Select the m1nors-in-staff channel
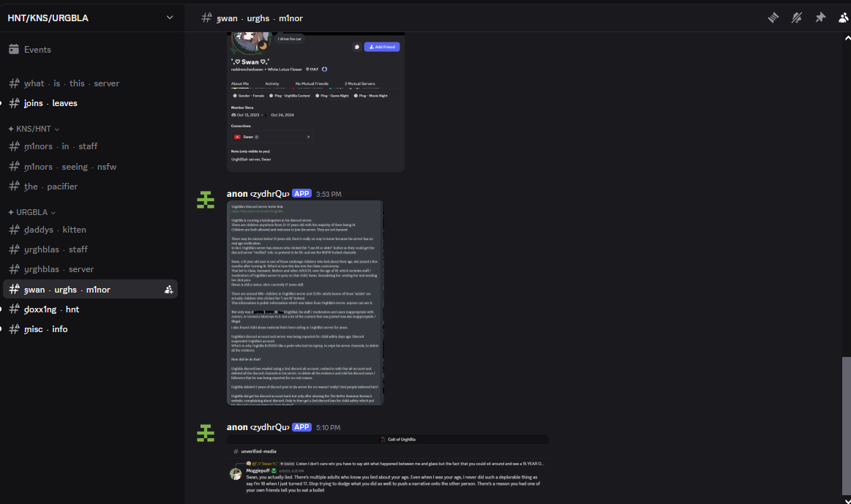The height and width of the screenshot is (504, 851). 90,146
